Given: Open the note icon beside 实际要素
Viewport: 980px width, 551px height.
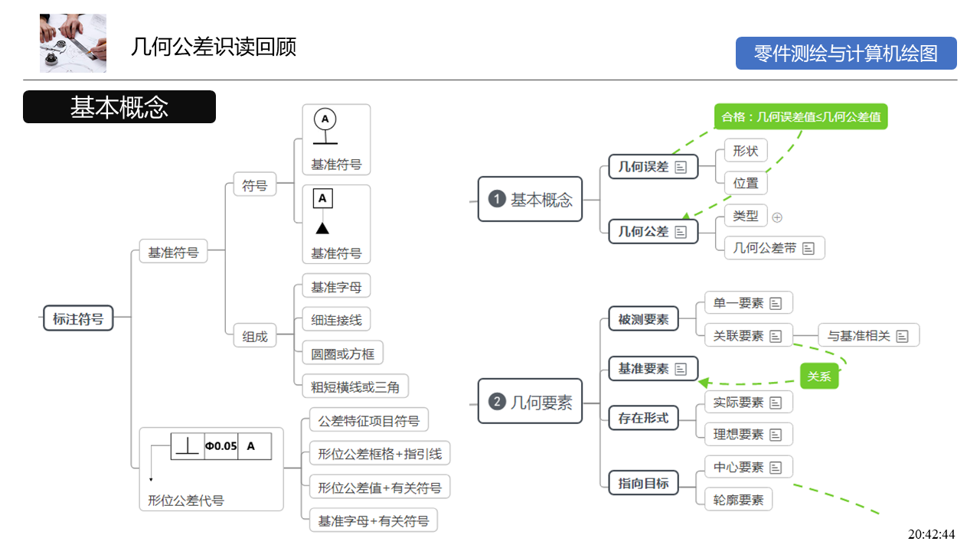Looking at the screenshot, I should (776, 403).
